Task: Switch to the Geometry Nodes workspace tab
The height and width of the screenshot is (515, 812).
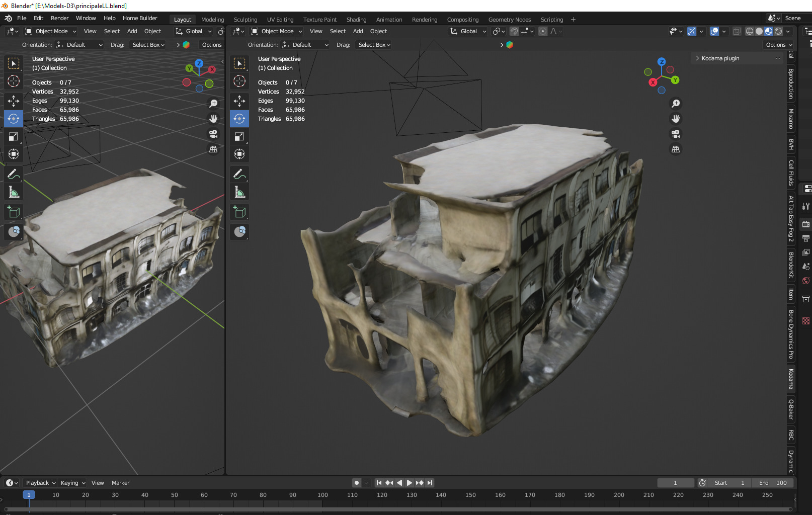Action: tap(509, 20)
